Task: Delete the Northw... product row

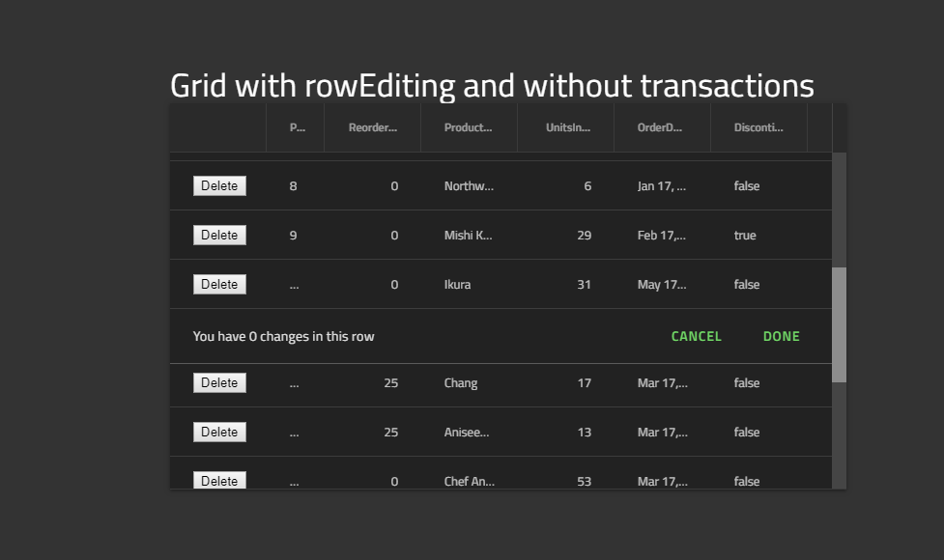Action: point(219,185)
